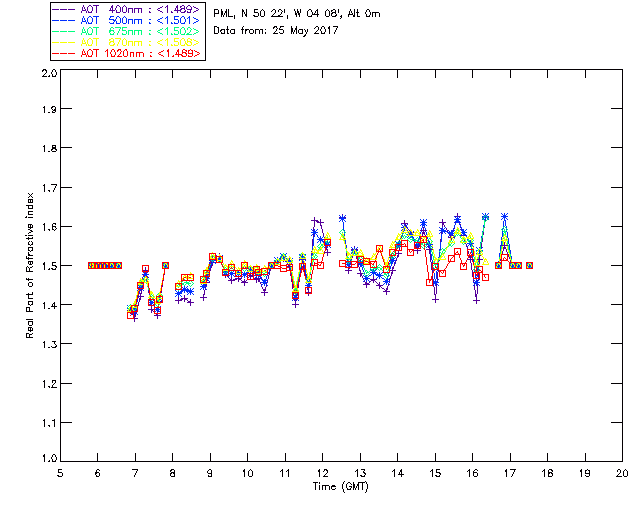This screenshot has height=512, width=640.
Task: Click the y-axis value 1.8
Action: click(49, 148)
